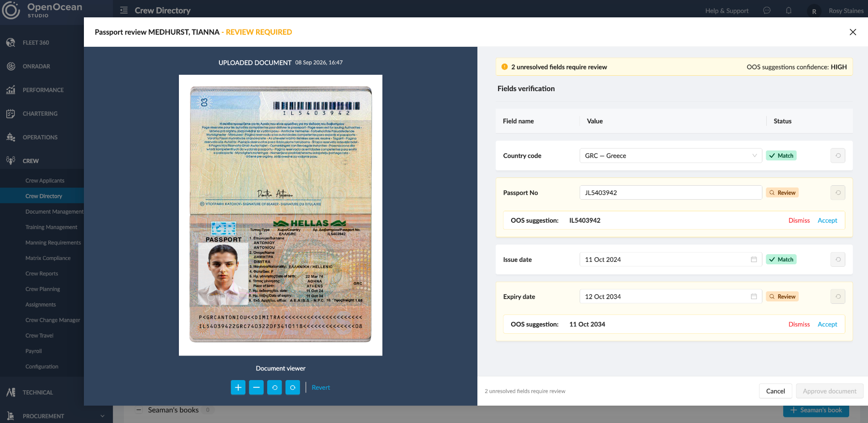Click the Chartering sidebar icon
Viewport: 868px width, 423px height.
[11, 113]
